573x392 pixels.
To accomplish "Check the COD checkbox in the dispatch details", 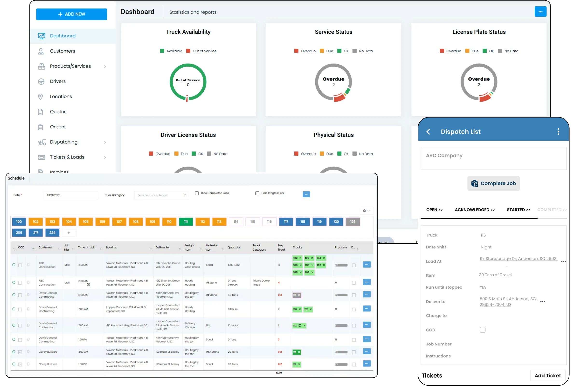I will (x=483, y=330).
